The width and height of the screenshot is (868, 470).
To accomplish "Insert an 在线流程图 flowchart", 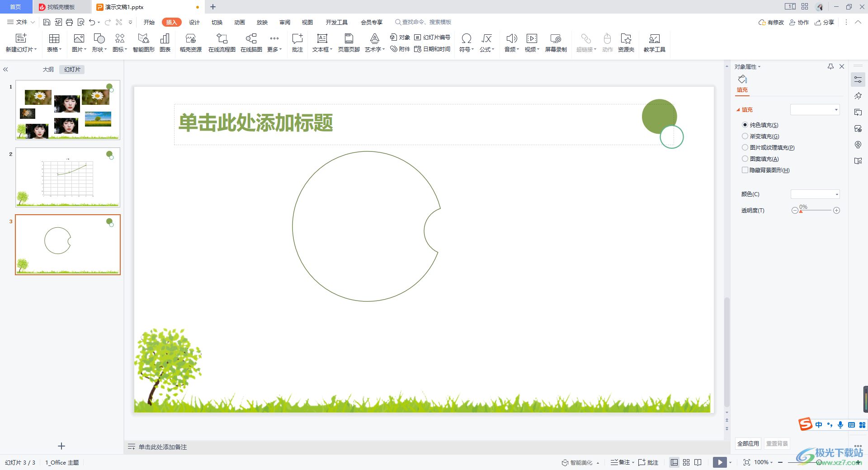I will pyautogui.click(x=222, y=43).
